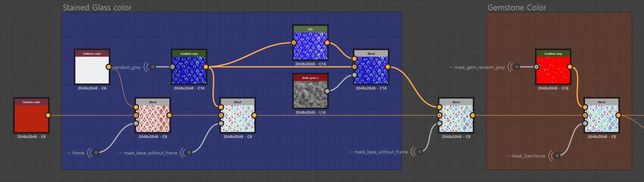
Task: Click the BnW spots 2 title bar
Action: tap(310, 78)
